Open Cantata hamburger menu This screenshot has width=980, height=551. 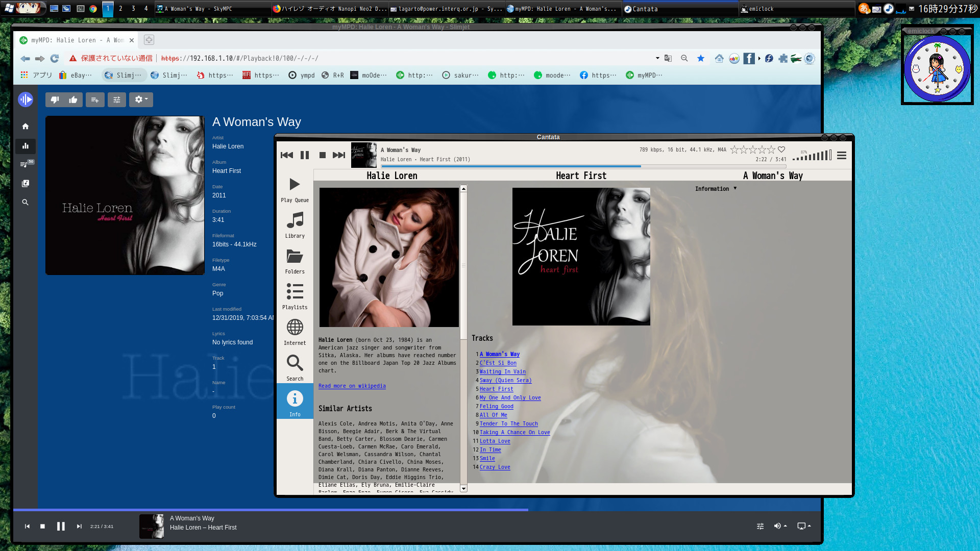coord(842,156)
